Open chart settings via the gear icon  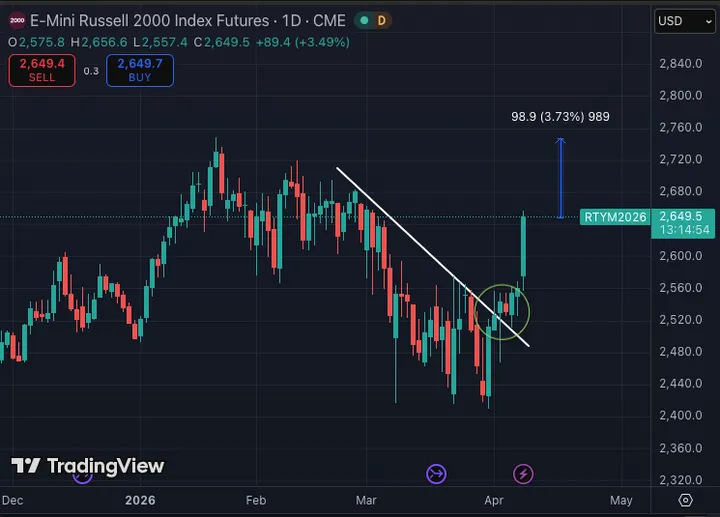(x=685, y=500)
